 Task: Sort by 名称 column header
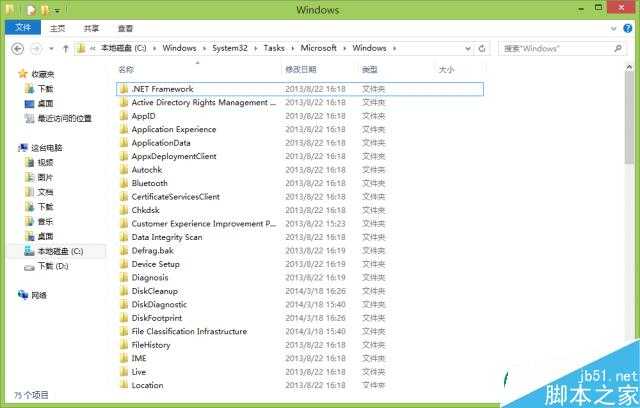(126, 69)
